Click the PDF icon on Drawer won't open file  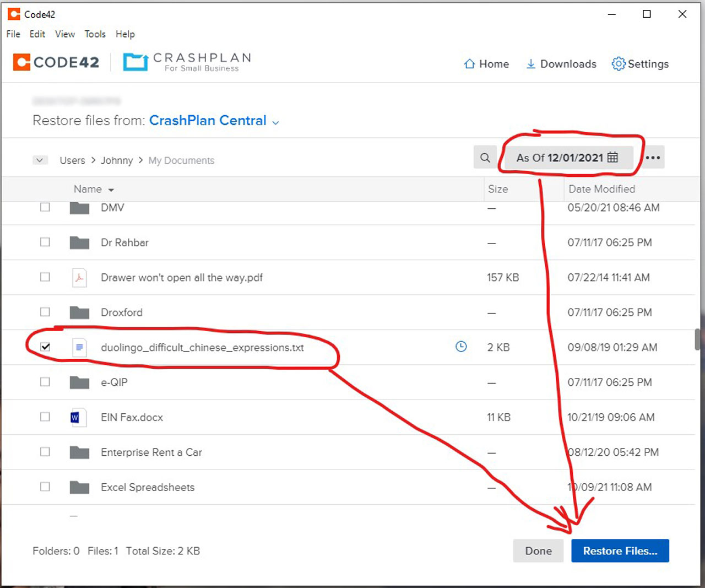click(x=79, y=277)
